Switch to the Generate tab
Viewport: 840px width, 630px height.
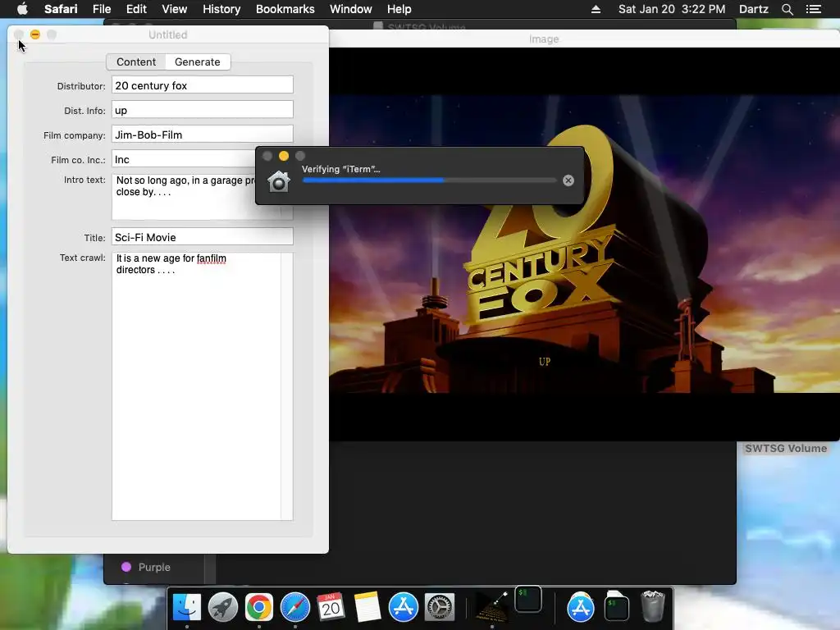[x=197, y=62]
